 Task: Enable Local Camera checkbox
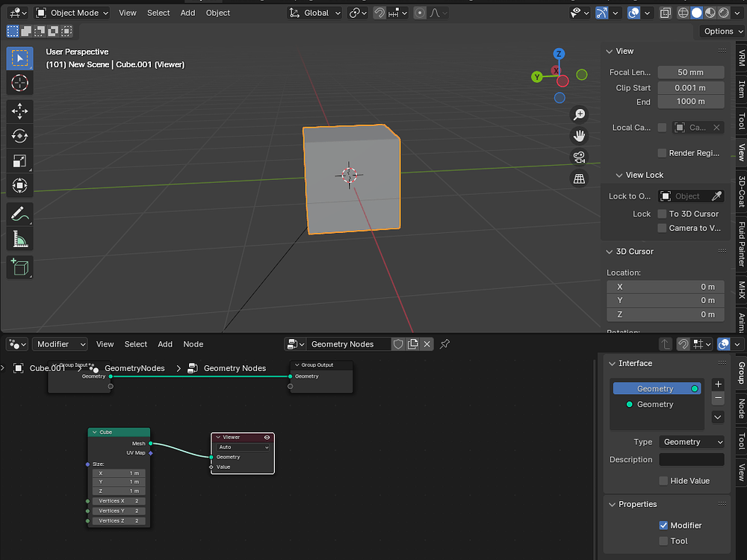pos(662,128)
